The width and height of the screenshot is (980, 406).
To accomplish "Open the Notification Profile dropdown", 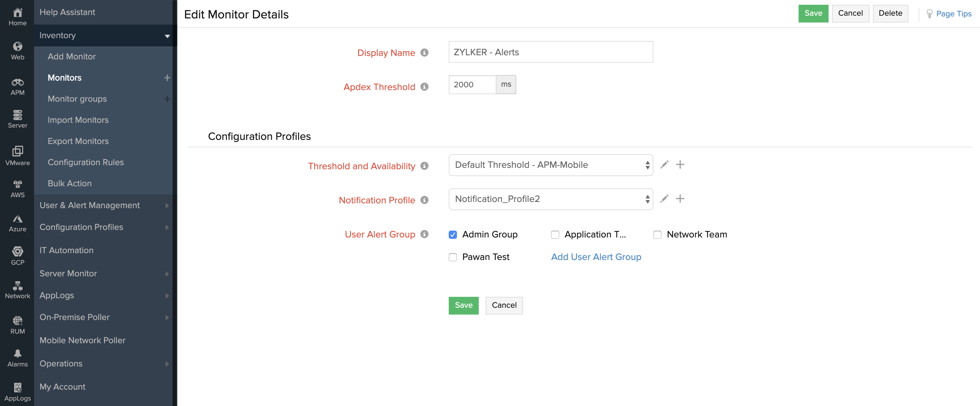I will [x=550, y=199].
